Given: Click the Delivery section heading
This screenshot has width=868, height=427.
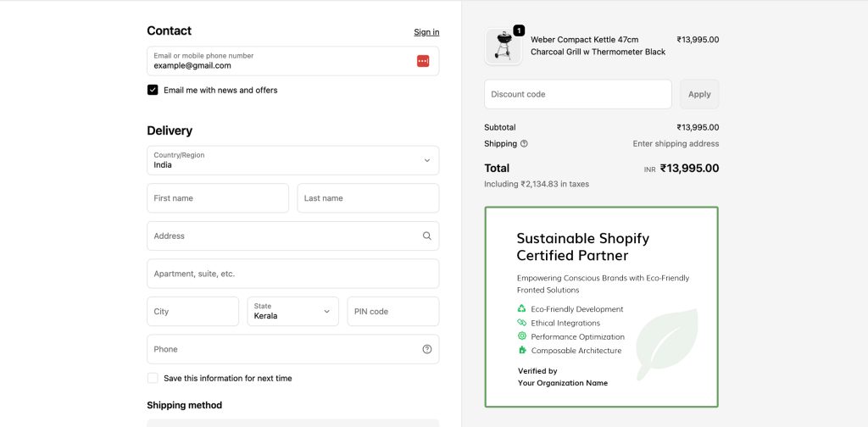Looking at the screenshot, I should point(170,130).
